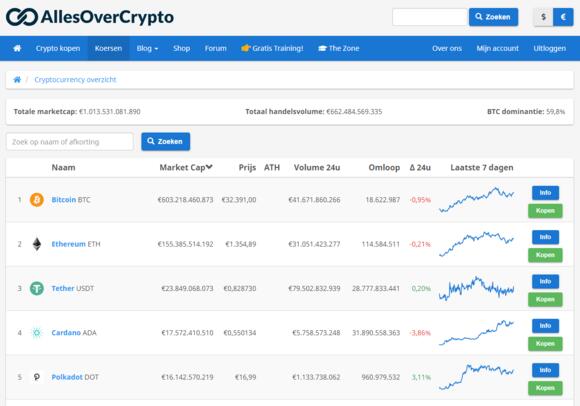Switch currency to dollar

[543, 17]
